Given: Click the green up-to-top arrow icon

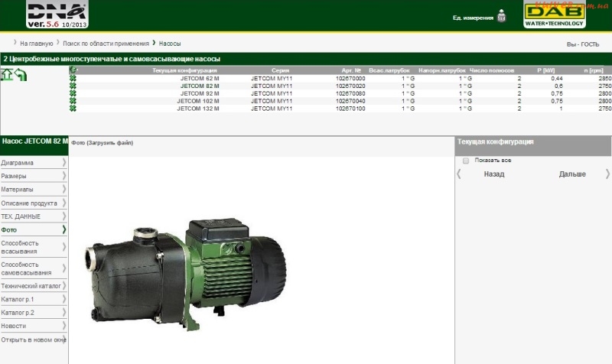Looking at the screenshot, I should click(x=7, y=74).
